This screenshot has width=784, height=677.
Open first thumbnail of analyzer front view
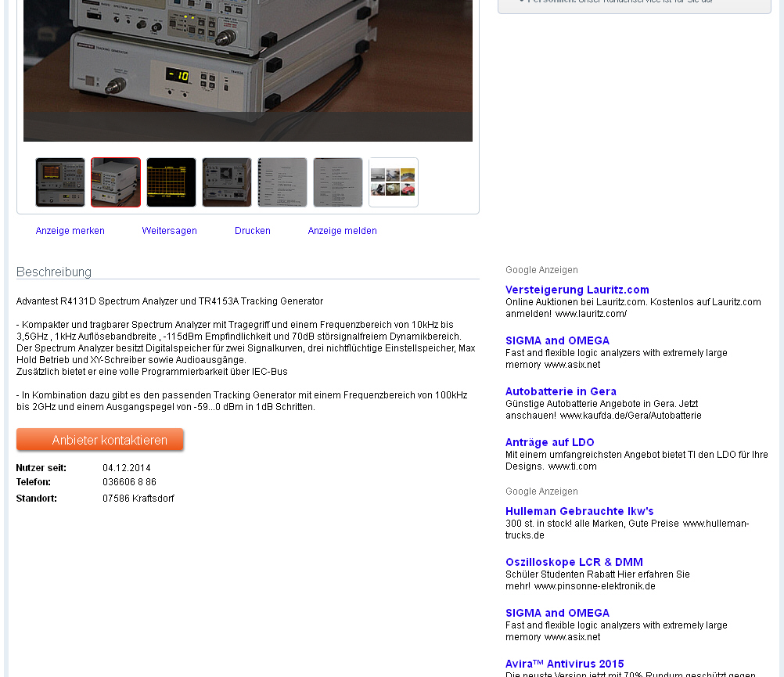click(60, 182)
